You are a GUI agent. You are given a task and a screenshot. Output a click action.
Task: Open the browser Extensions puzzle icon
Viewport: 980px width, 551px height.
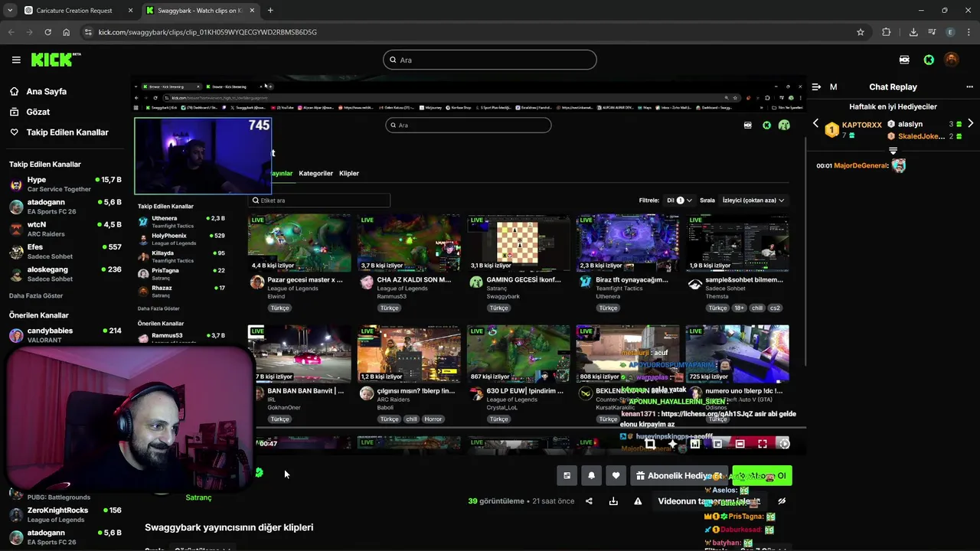(x=887, y=32)
